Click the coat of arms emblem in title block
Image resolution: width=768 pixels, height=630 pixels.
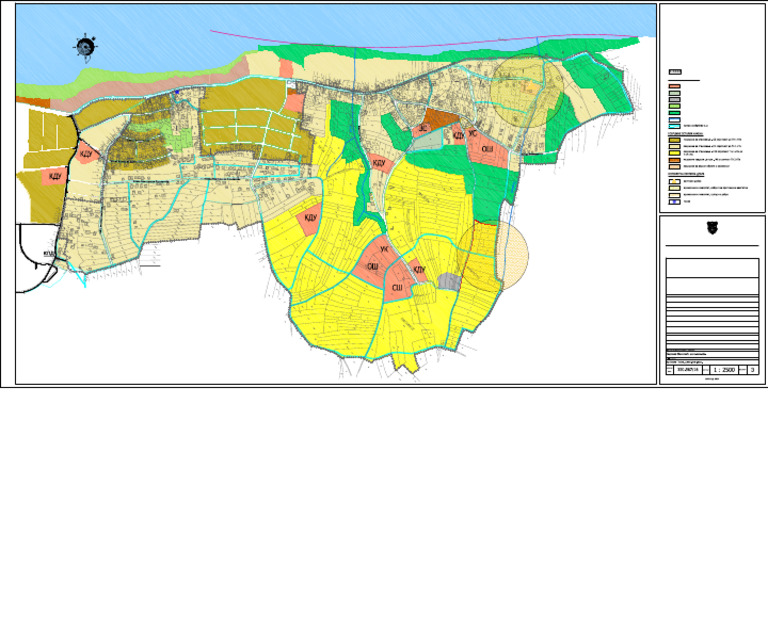tap(713, 227)
